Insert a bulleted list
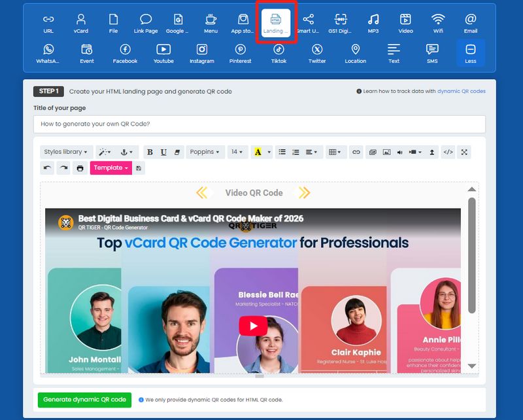 coord(282,152)
